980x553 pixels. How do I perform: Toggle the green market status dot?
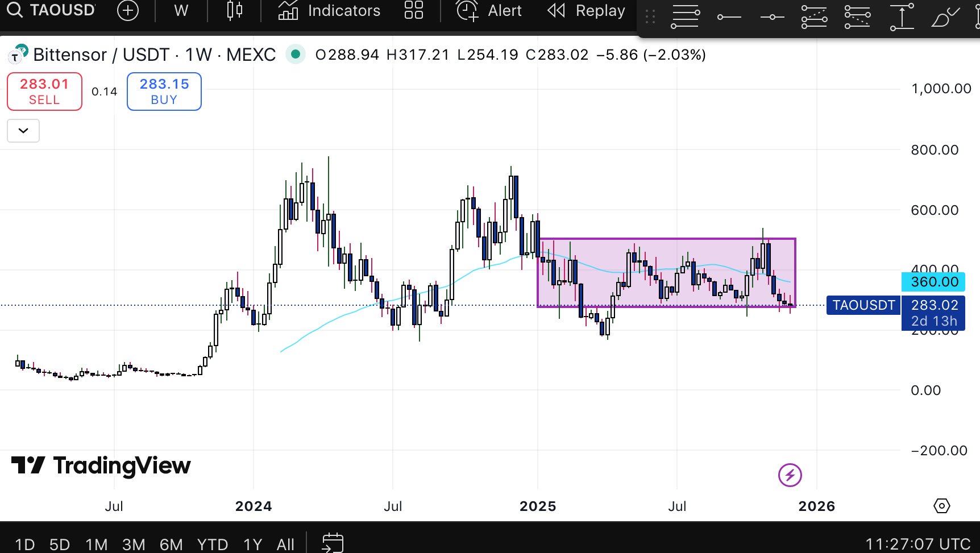[295, 55]
